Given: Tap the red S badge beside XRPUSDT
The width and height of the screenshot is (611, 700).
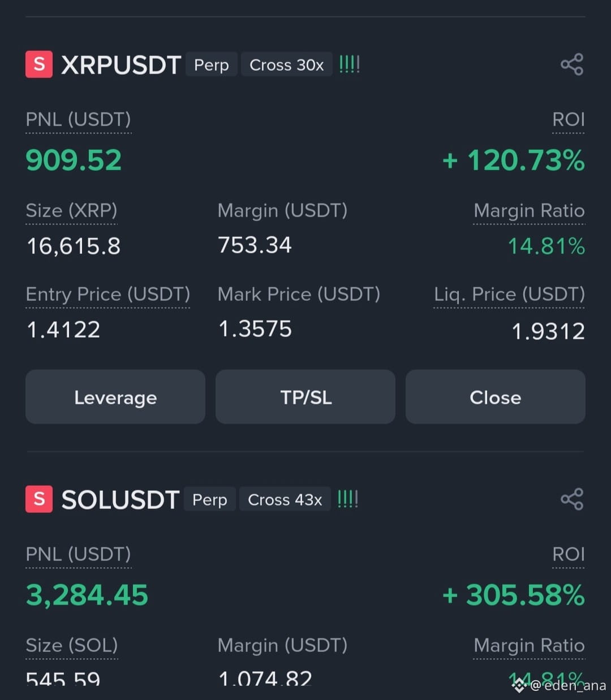Looking at the screenshot, I should (39, 64).
